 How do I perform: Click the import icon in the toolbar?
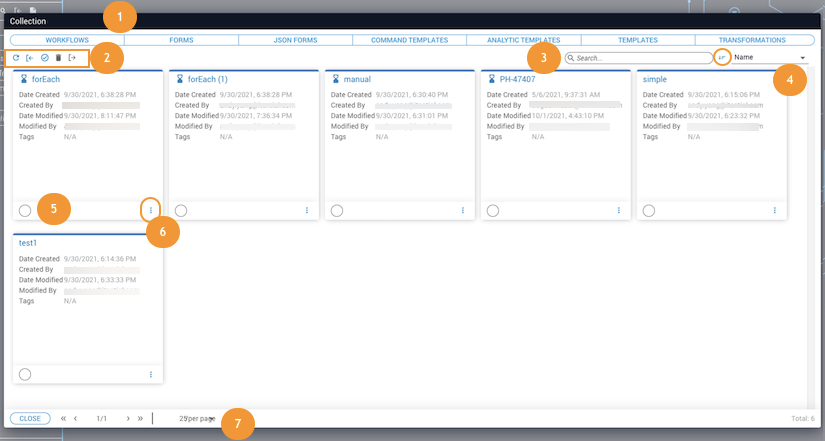30,58
